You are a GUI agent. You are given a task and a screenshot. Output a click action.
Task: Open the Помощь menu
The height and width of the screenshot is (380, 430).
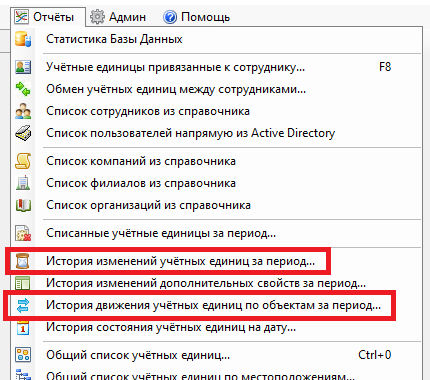coord(196,17)
